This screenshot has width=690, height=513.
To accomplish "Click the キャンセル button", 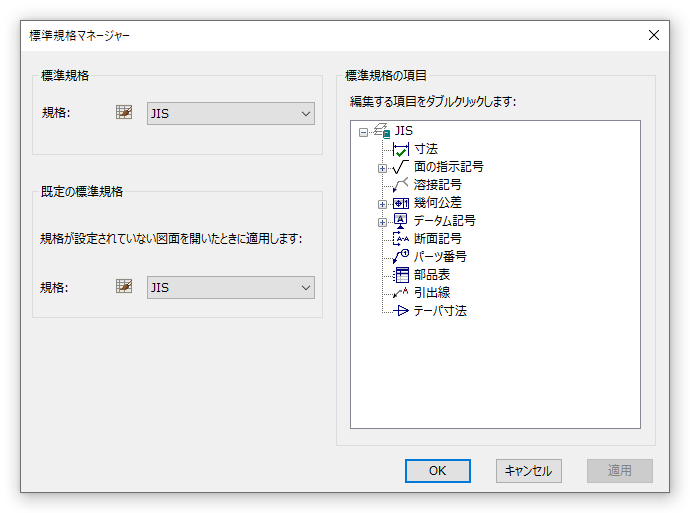I will [x=529, y=471].
